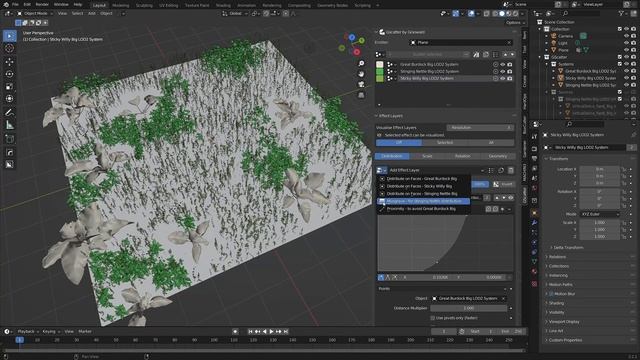This screenshot has width=640, height=360.
Task: Open the File menu
Action: (x=15, y=4)
